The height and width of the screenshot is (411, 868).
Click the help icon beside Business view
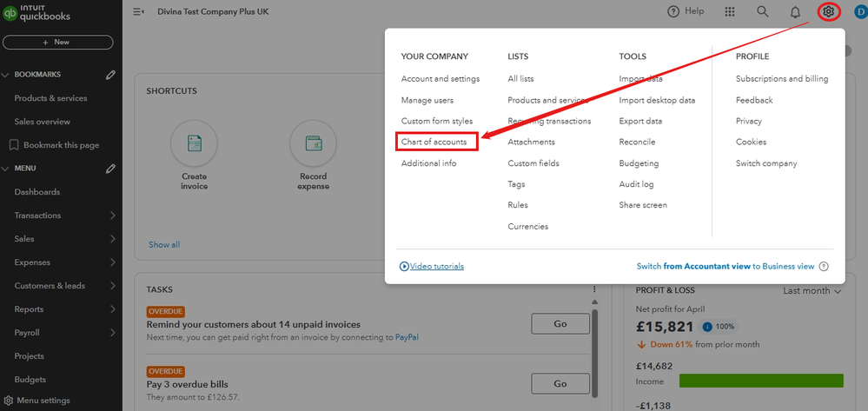(824, 267)
